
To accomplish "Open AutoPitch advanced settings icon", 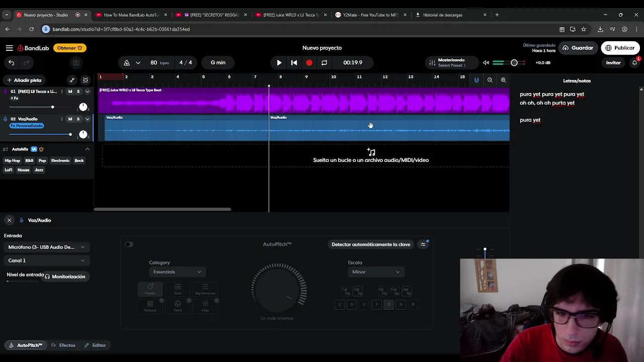I will point(423,244).
